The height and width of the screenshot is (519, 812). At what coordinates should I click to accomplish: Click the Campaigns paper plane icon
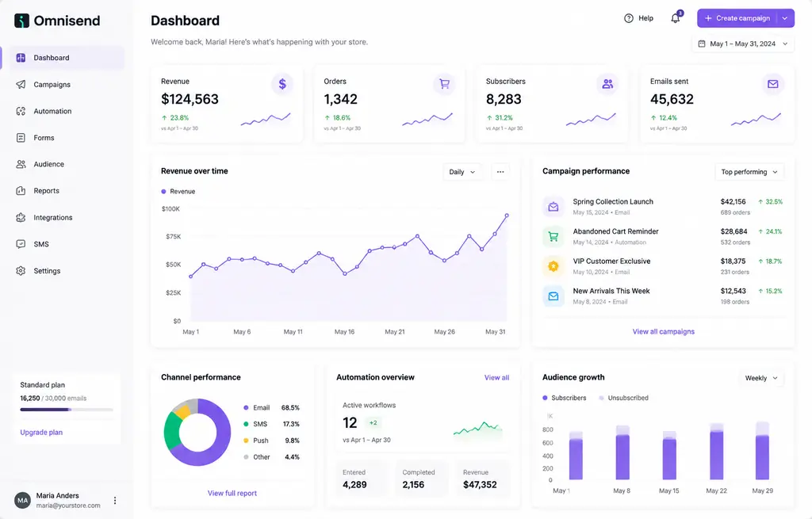[x=21, y=84]
